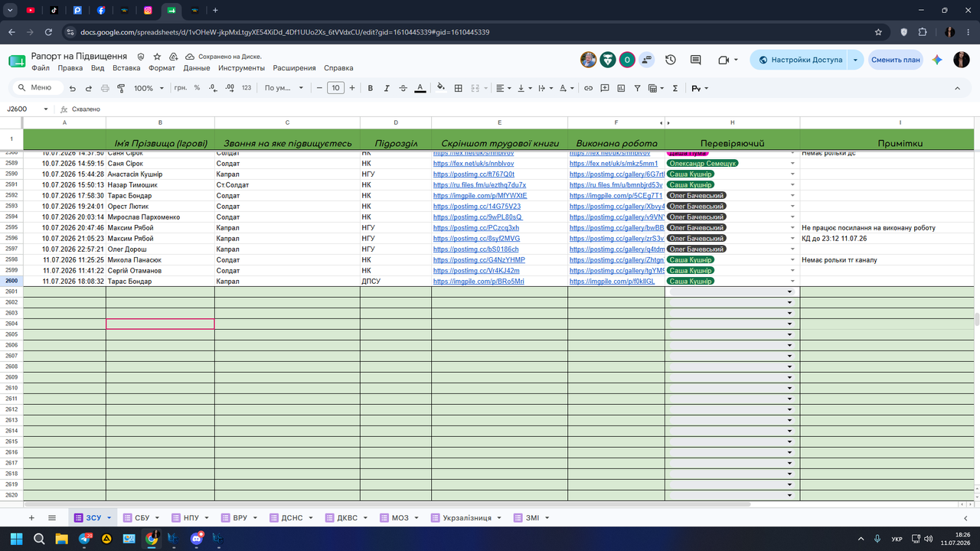
Task: Hide the menus with the collapse arrow
Action: point(957,88)
